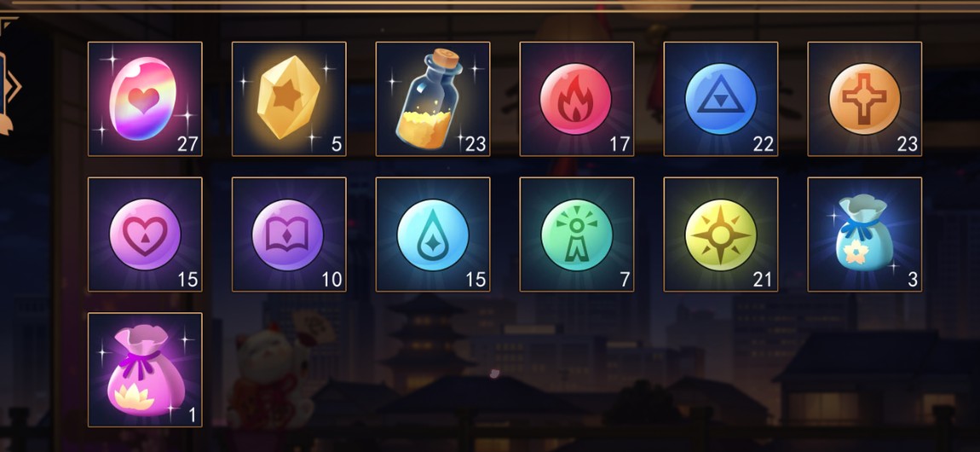
Task: Select the golden star crystal item
Action: [289, 99]
